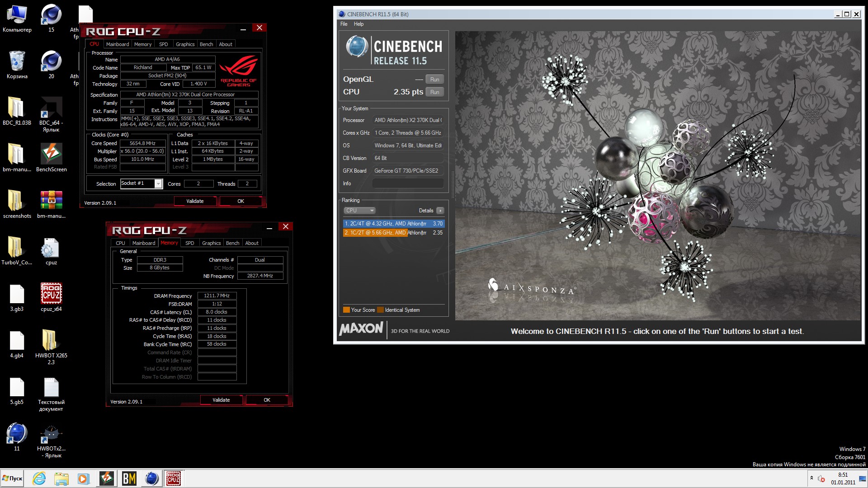Click the Info input field in Cinebench
The width and height of the screenshot is (868, 488).
point(408,183)
